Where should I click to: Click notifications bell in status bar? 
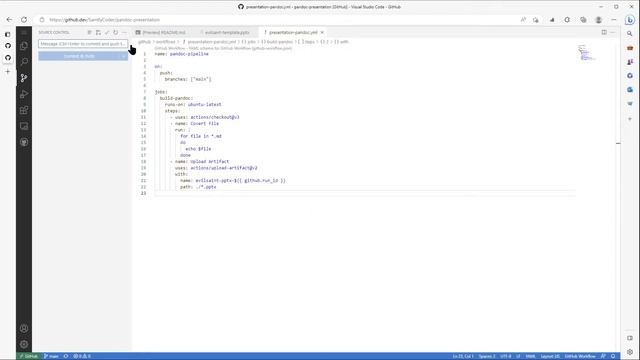point(613,356)
